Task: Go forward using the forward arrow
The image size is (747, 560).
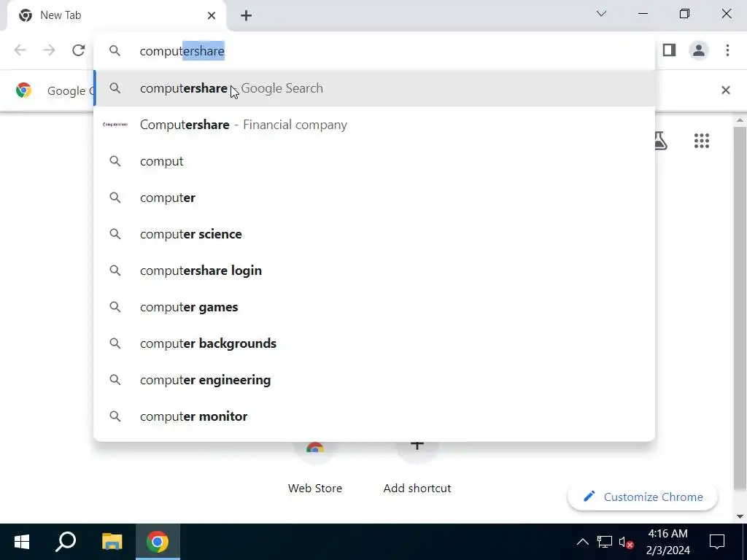Action: [x=49, y=50]
